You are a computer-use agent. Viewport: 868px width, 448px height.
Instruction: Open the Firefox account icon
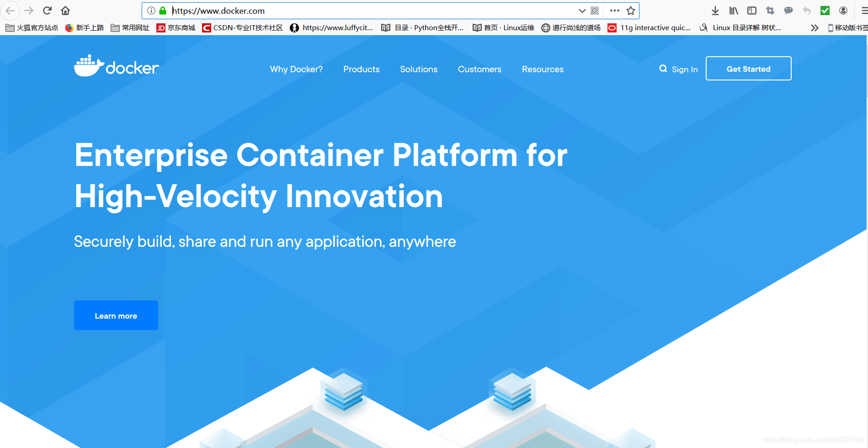pos(843,11)
